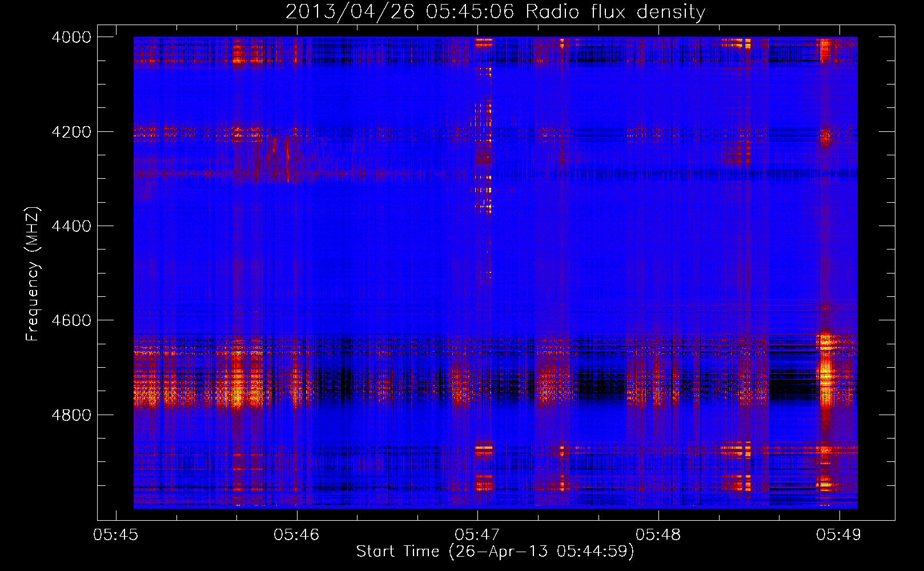Click the 4800 frequency axis label
Screen dimensions: 924x571
[71, 415]
